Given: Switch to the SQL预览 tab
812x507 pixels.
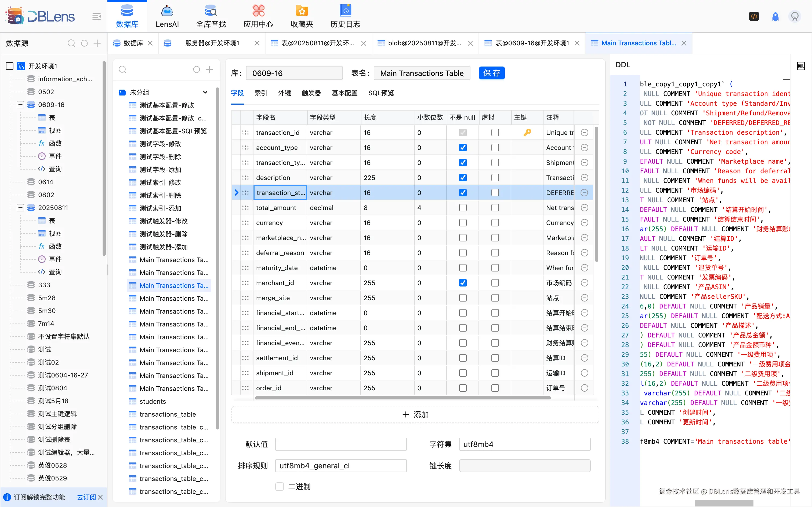Looking at the screenshot, I should pos(381,93).
